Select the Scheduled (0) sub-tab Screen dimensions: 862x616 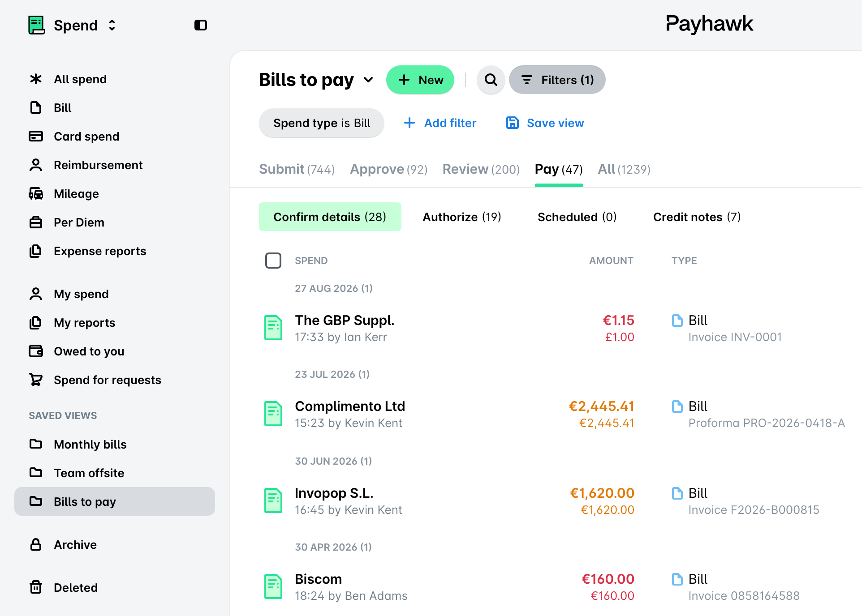[577, 217]
